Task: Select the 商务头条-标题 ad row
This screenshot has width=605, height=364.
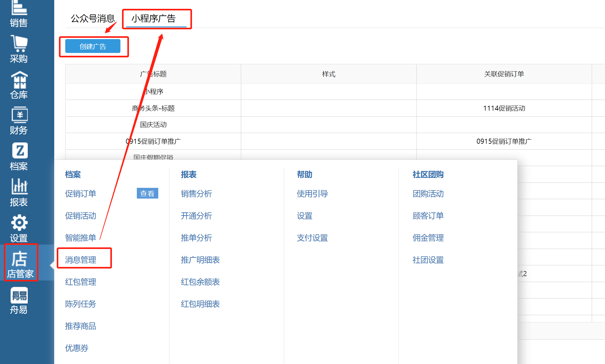Action: tap(153, 108)
